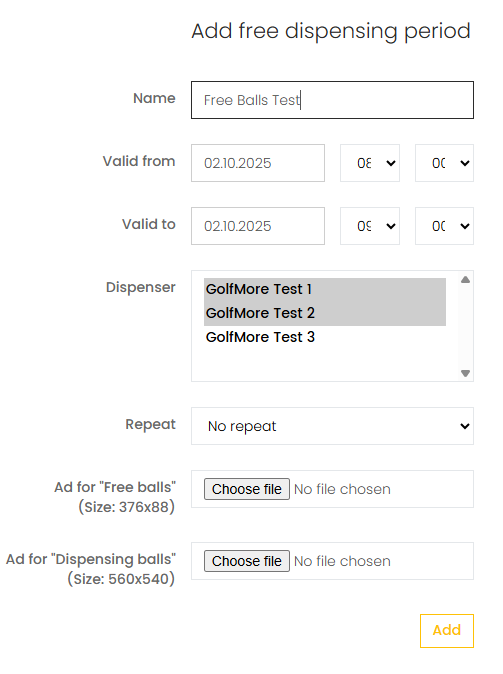Image resolution: width=503 pixels, height=674 pixels.
Task: Open the Valid from date field
Action: [258, 163]
